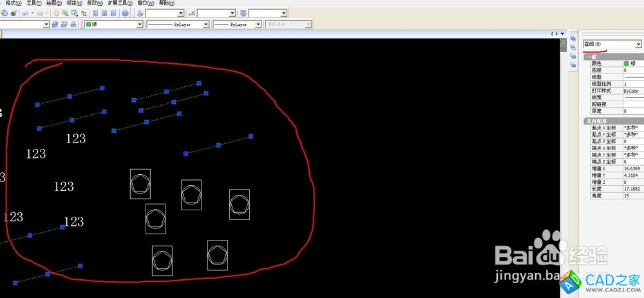Open the 直线 (8) object selection dropdown

point(612,44)
